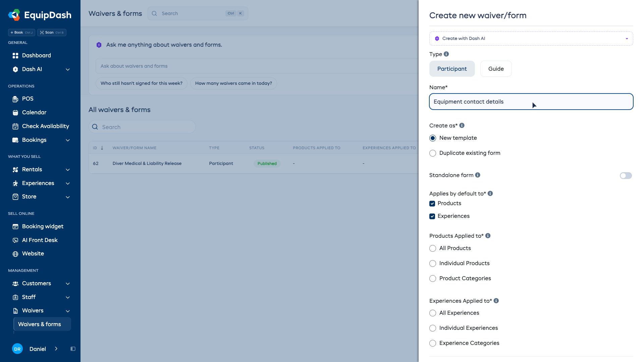Click the ID column sort arrow
The image size is (644, 362).
(x=102, y=148)
